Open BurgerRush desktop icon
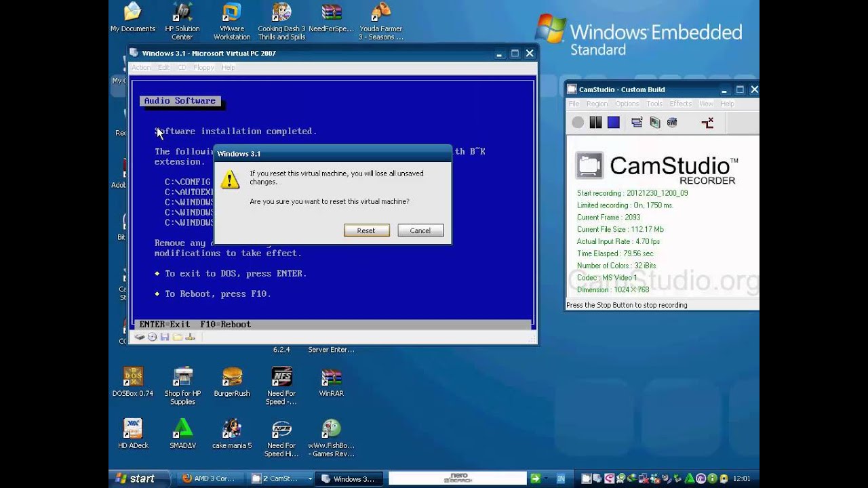This screenshot has width=868, height=488. point(232,382)
